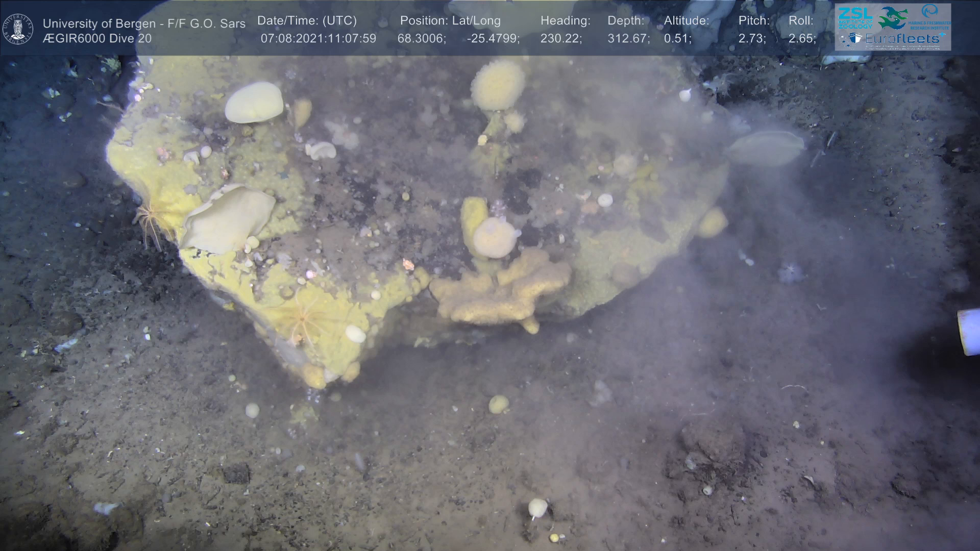The height and width of the screenshot is (551, 980).
Task: Click the Pitch value 2.73
Action: 751,39
